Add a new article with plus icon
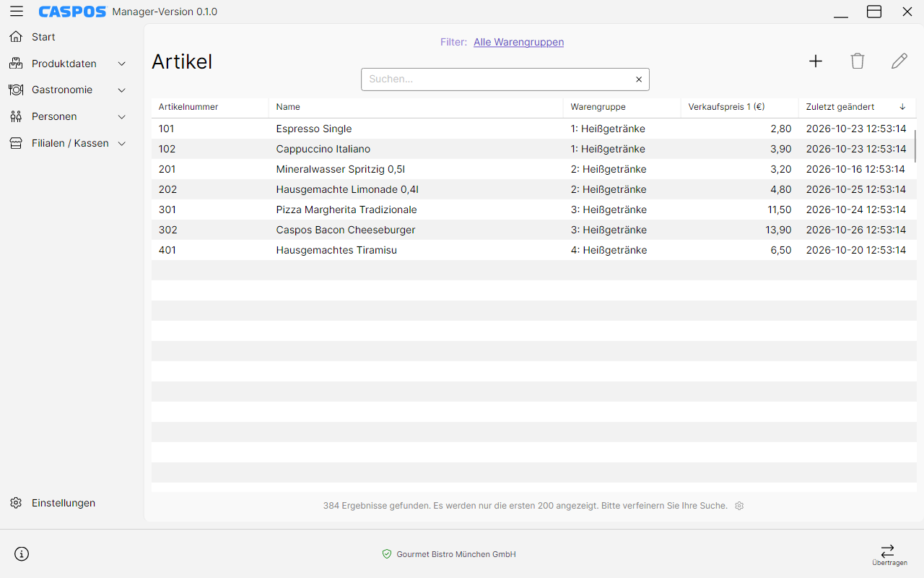 coord(816,61)
